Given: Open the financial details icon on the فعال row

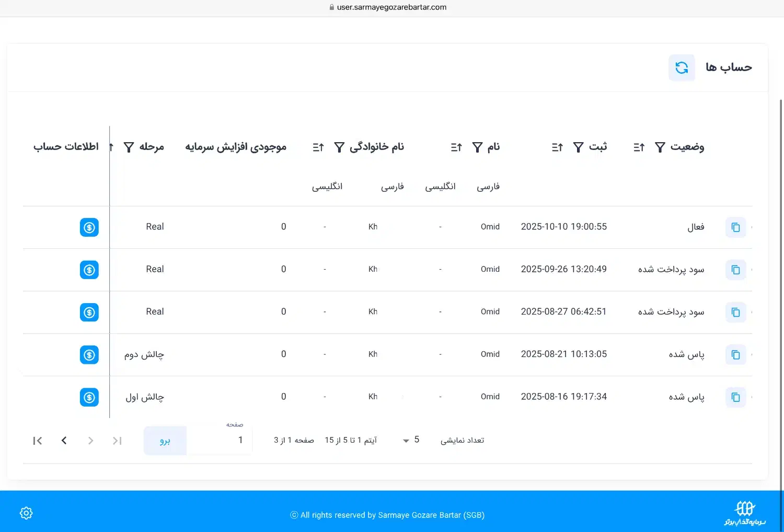Looking at the screenshot, I should tap(89, 227).
